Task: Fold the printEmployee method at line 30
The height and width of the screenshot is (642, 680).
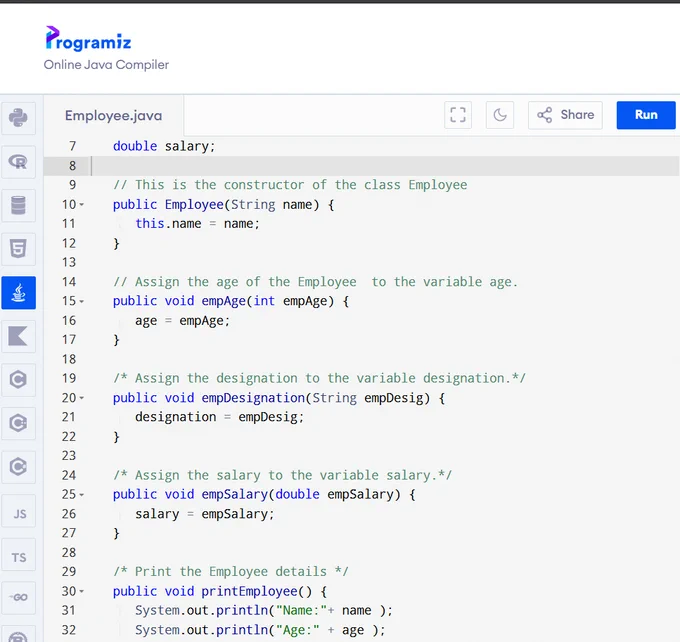Action: [82, 591]
